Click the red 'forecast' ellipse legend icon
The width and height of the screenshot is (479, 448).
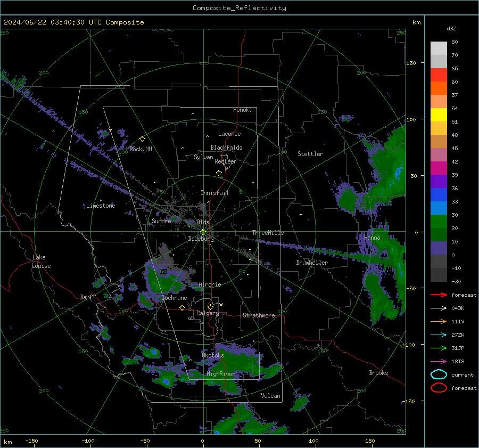coord(439,388)
